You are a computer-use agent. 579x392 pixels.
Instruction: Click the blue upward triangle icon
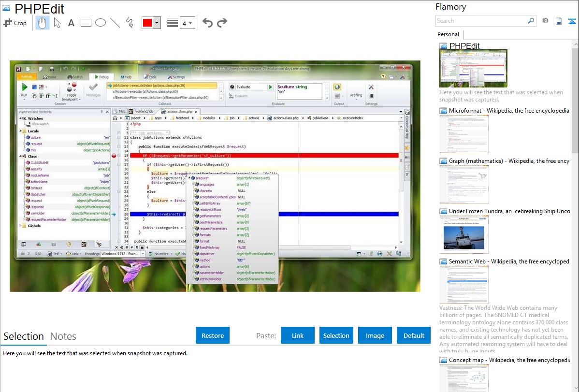(x=572, y=21)
